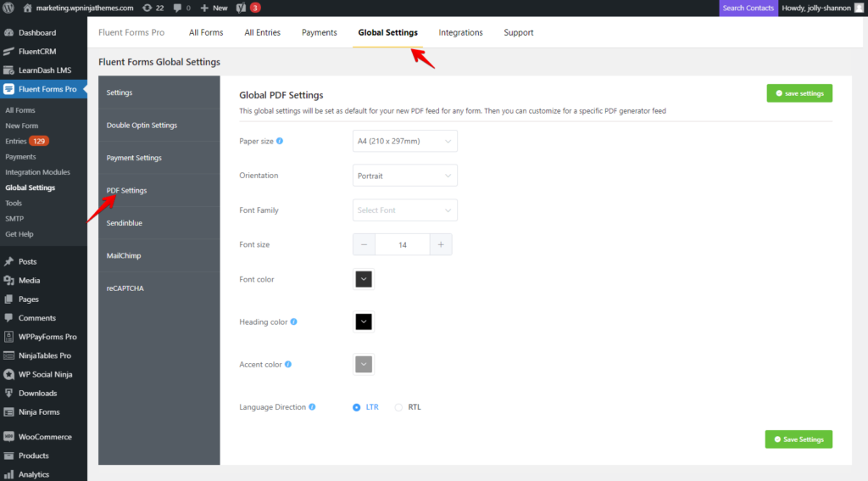Open the Font color picker swatch
The height and width of the screenshot is (481, 868).
364,279
